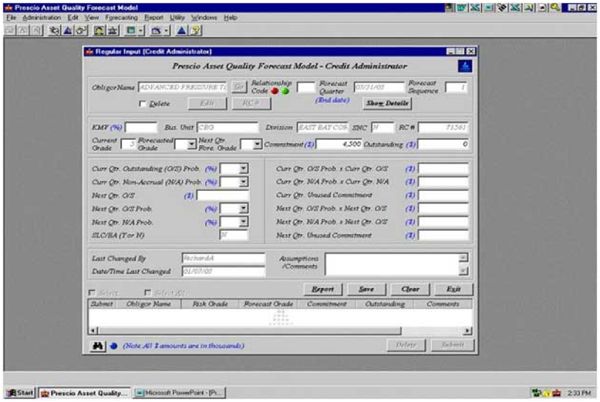This screenshot has width=600, height=402.
Task: Expand the Next Qtr. N/A Prob. dropdown
Action: (243, 222)
